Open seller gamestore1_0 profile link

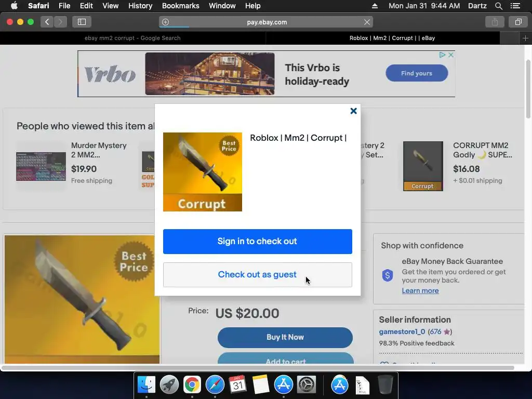coord(402,331)
